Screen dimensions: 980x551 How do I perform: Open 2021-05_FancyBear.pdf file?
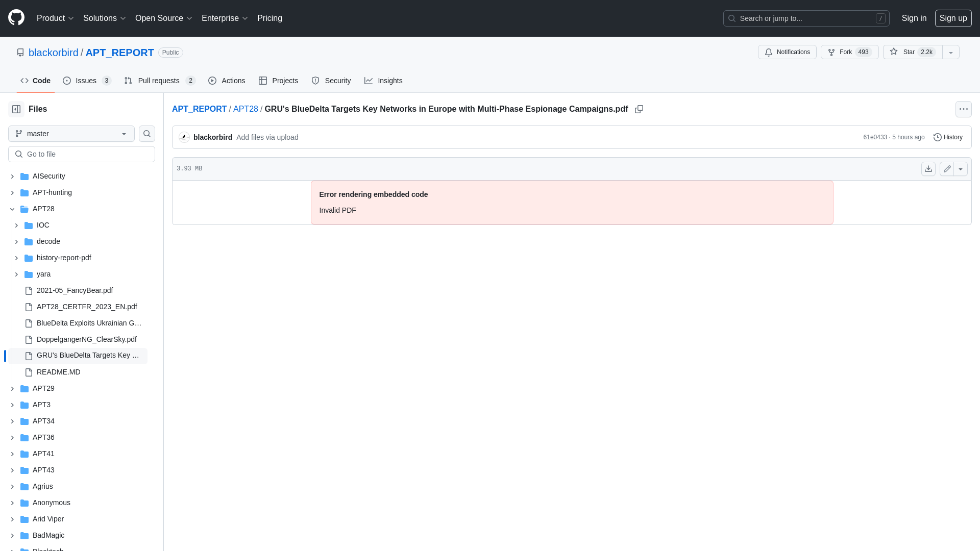coord(75,290)
